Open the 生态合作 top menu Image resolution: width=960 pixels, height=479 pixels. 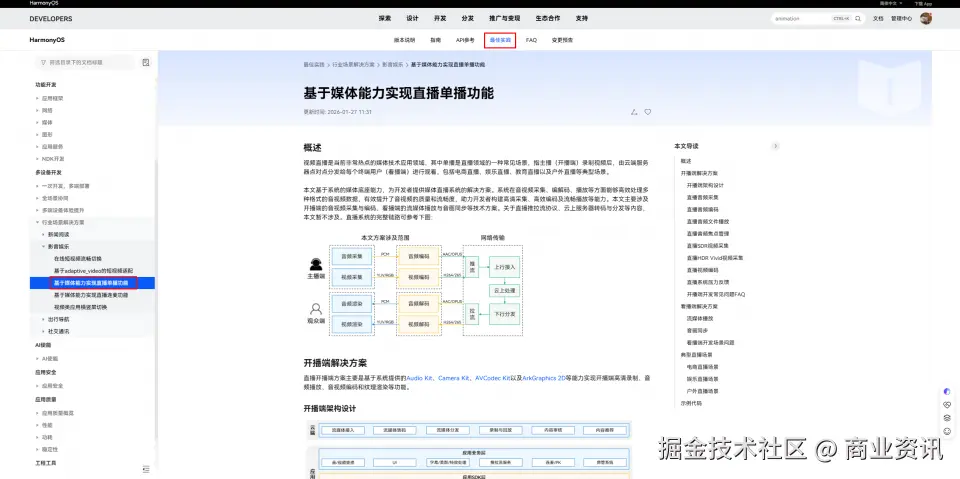(x=547, y=18)
